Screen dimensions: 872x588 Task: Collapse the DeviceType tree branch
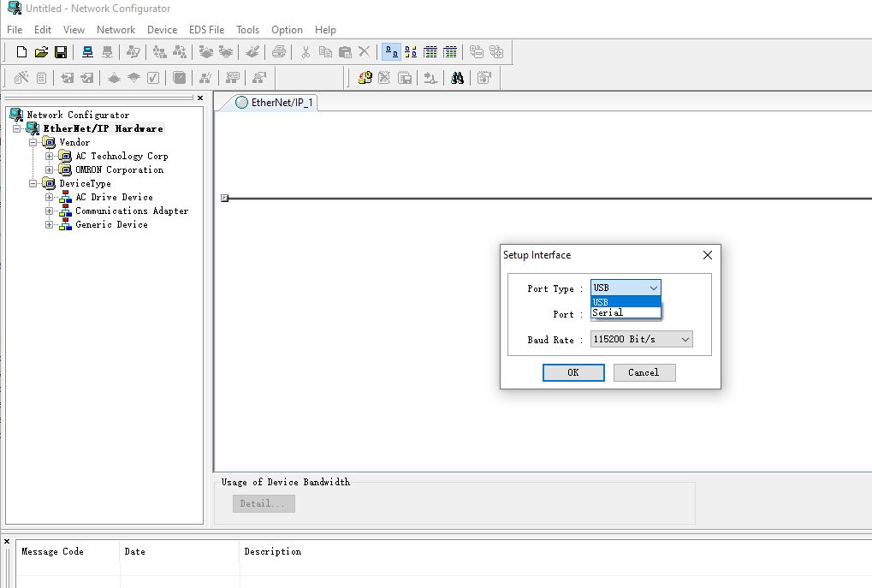(33, 183)
